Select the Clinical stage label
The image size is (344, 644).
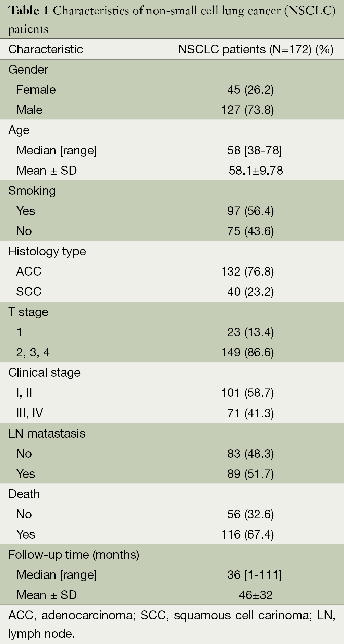[x=44, y=372]
